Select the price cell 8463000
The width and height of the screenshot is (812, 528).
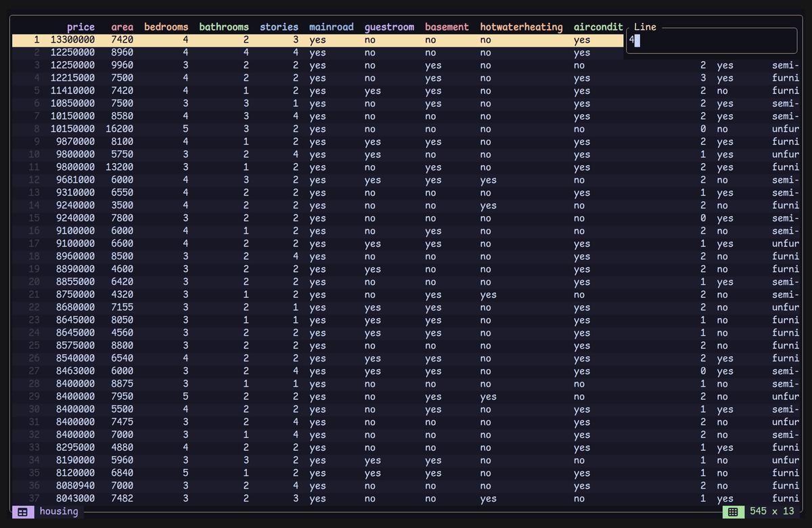pyautogui.click(x=75, y=372)
